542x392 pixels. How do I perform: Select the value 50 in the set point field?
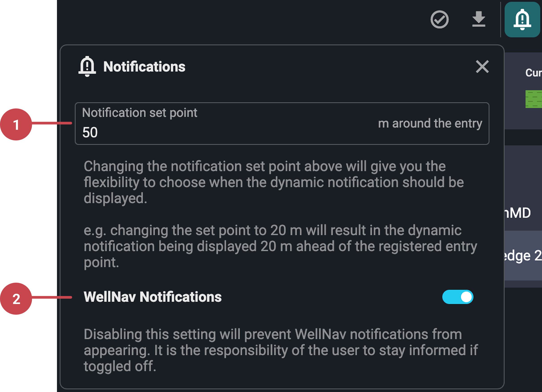click(x=90, y=132)
